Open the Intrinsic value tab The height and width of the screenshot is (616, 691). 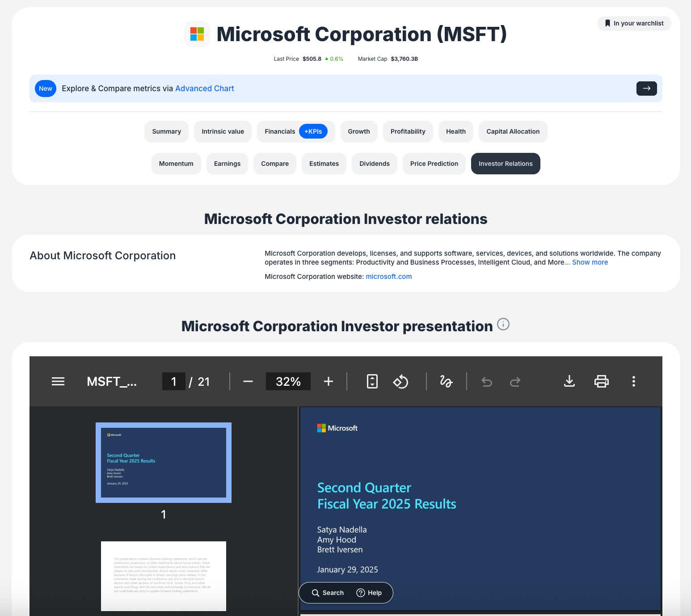click(223, 131)
